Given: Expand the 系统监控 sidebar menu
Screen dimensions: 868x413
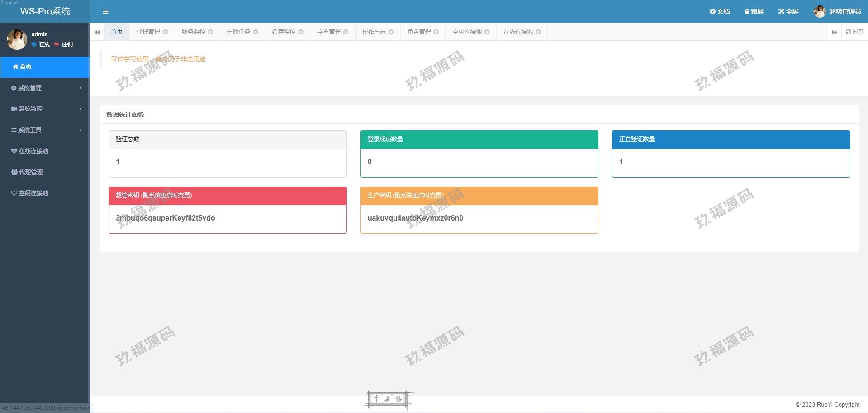Looking at the screenshot, I should (45, 109).
